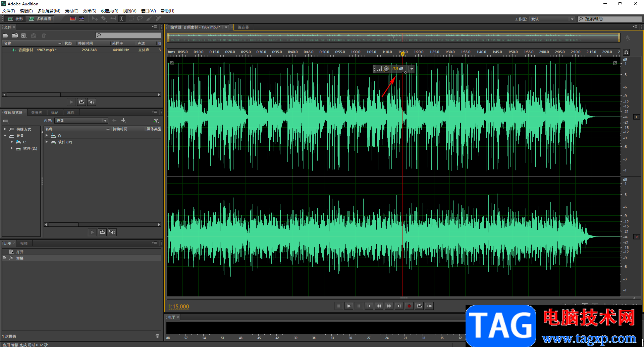The height and width of the screenshot is (347, 644).
Task: Toggle auto-play speaker in Files panel
Action: (x=92, y=102)
